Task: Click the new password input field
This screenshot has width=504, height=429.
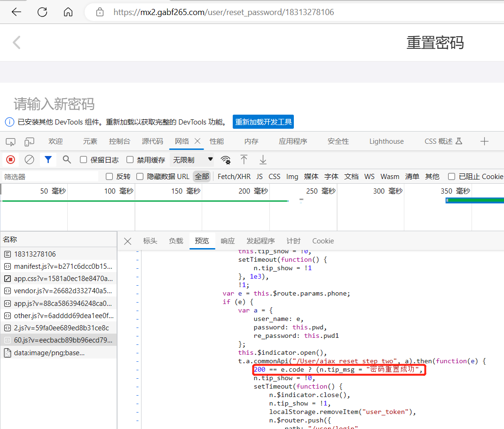Action: 54,104
